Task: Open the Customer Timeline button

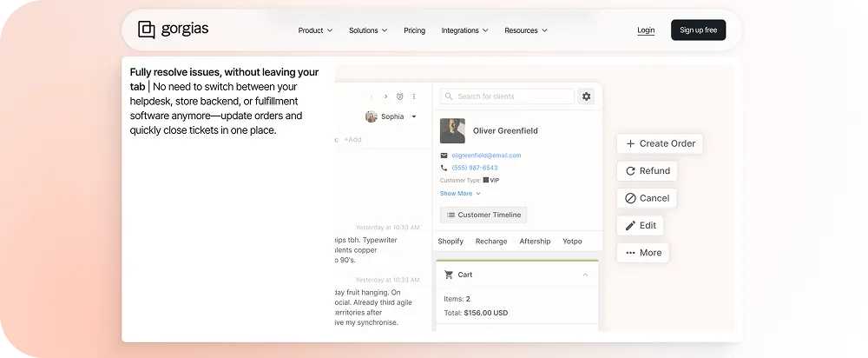Action: pos(483,215)
